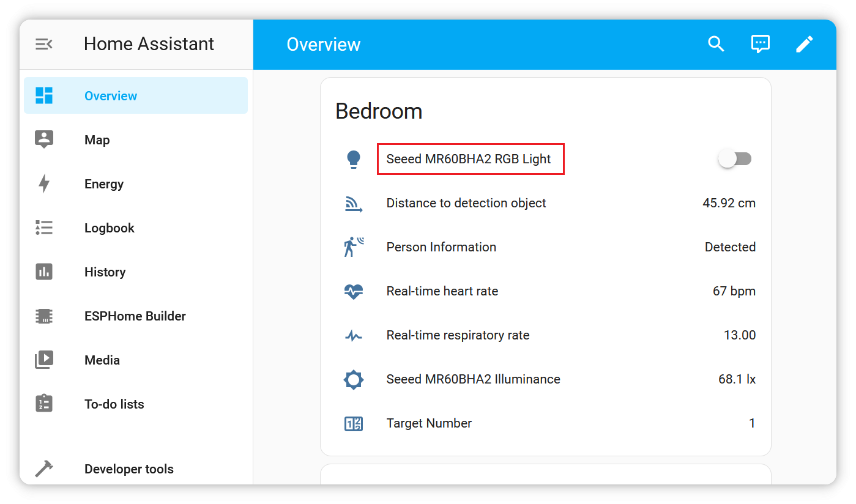Click the Real-time heart rate label
856x504 pixels.
442,291
